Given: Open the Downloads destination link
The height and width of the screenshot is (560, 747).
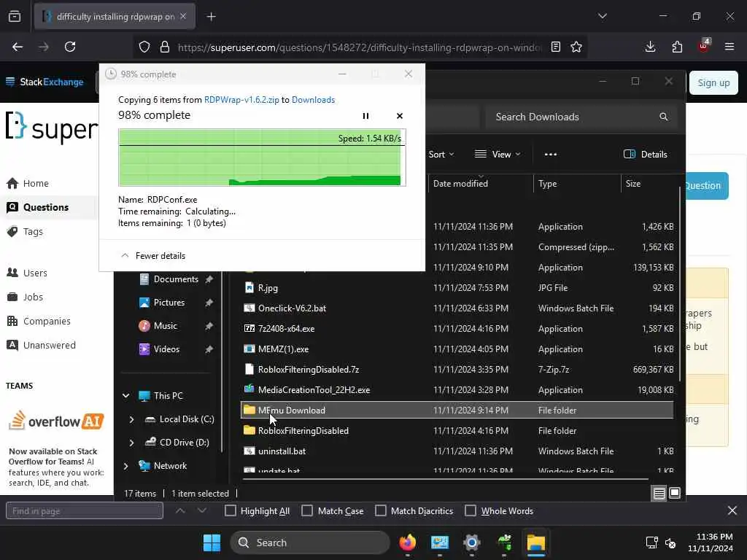Looking at the screenshot, I should pos(313,99).
